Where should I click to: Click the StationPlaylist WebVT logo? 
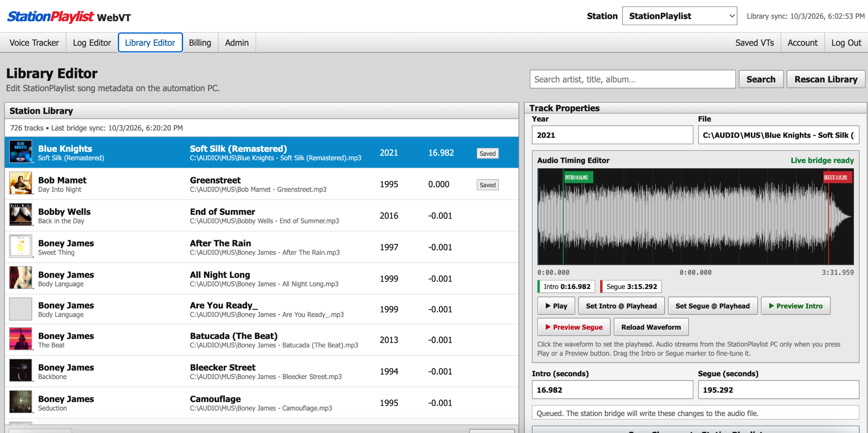(x=69, y=17)
